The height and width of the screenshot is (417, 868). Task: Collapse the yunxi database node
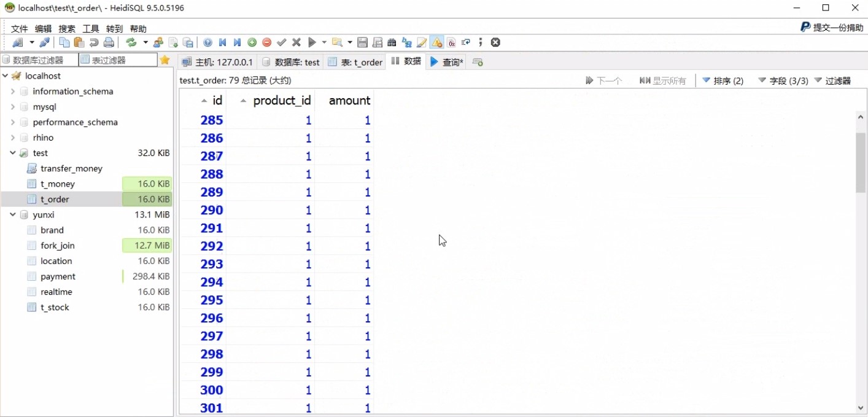point(13,215)
